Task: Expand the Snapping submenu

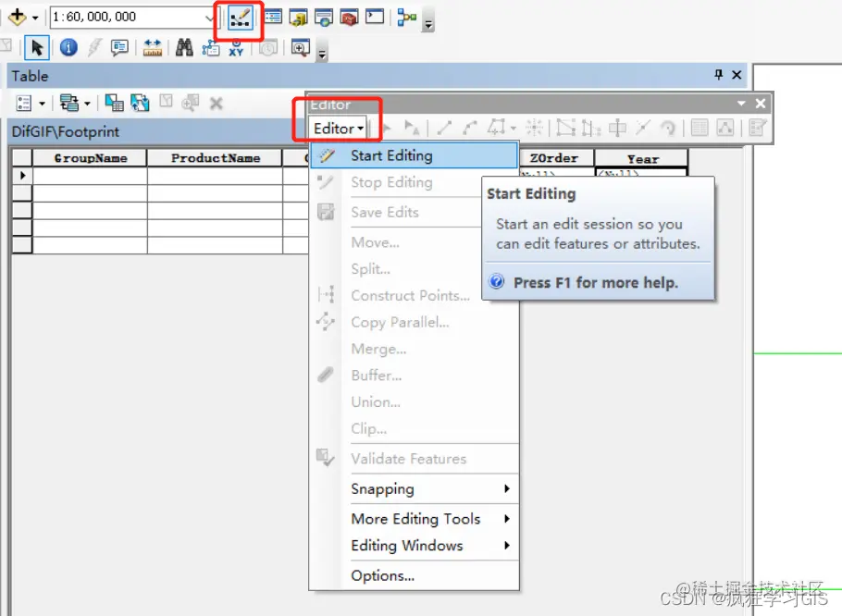Action: (x=414, y=489)
